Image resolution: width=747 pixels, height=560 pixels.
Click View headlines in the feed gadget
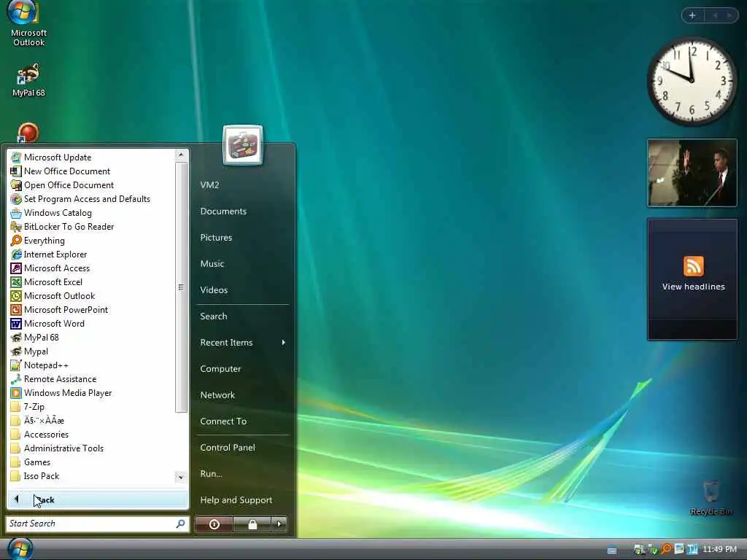coord(693,287)
